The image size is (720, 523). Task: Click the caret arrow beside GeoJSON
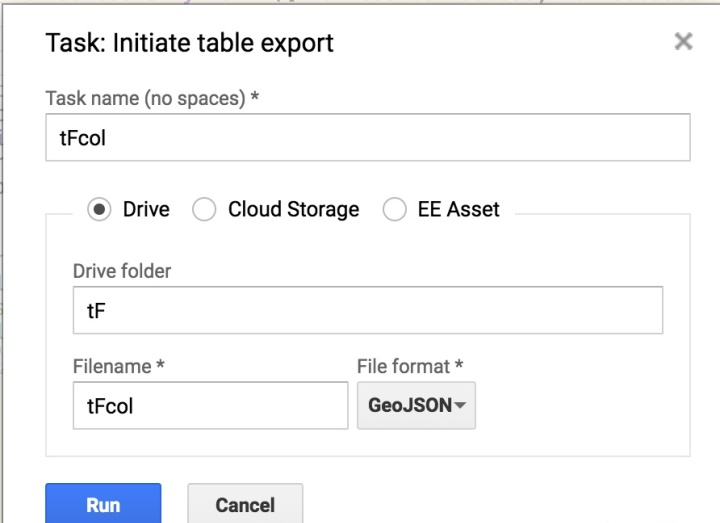(x=460, y=405)
